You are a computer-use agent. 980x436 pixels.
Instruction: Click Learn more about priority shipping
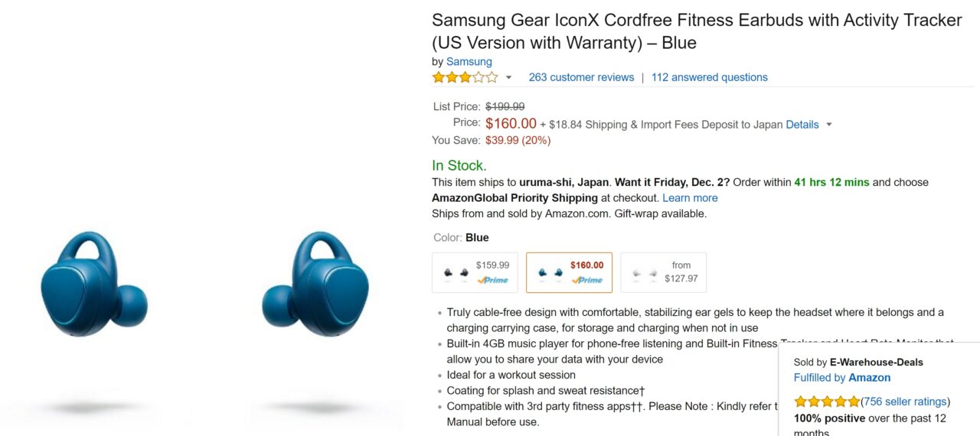click(690, 198)
